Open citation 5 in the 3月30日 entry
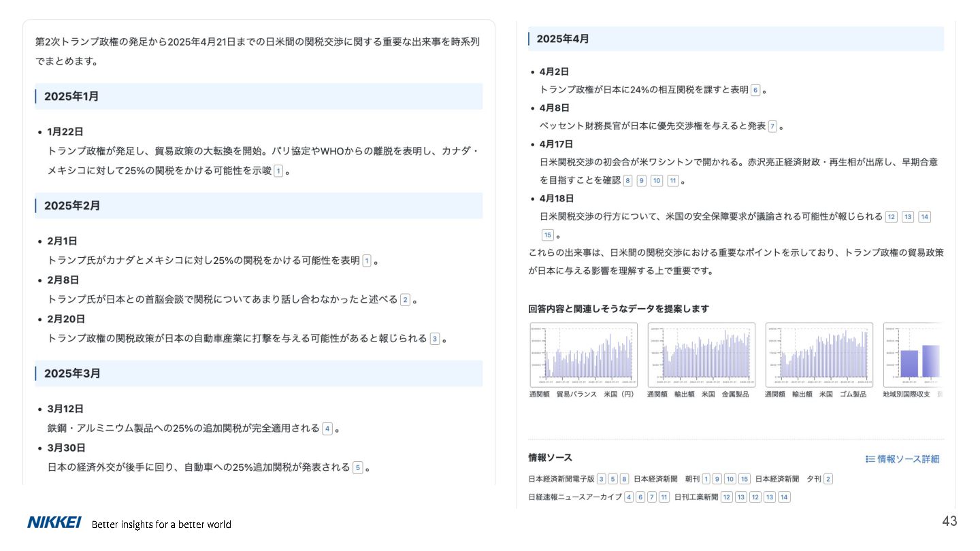Image resolution: width=980 pixels, height=551 pixels. click(357, 467)
